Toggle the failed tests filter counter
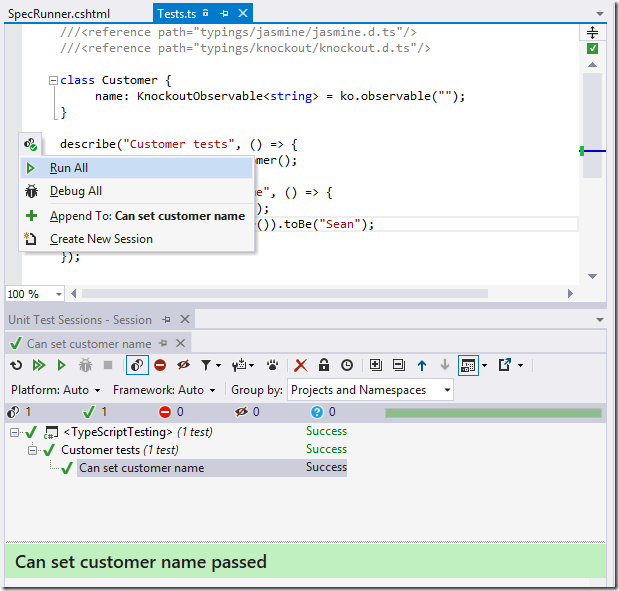 coord(172,412)
